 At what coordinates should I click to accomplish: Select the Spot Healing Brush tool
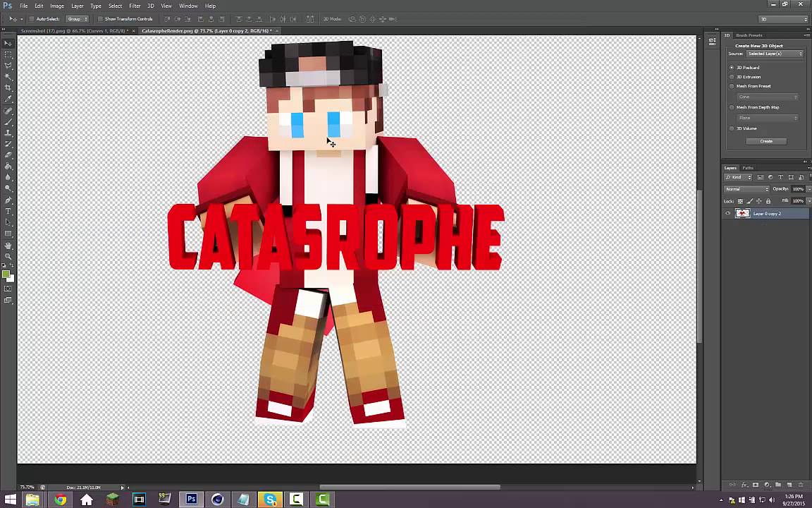[8, 111]
